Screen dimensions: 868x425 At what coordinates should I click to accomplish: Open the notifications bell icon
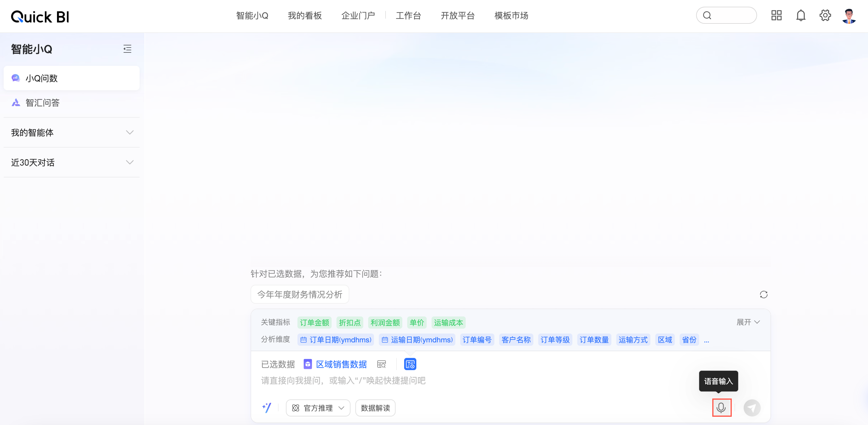[801, 15]
